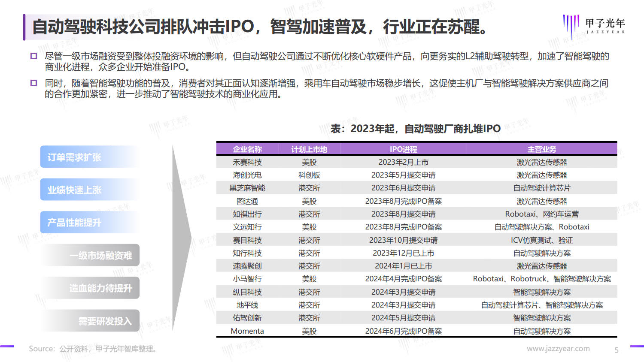Image resolution: width=644 pixels, height=362 pixels.
Task: Open the www.jazzyear.com link
Action: tap(558, 349)
